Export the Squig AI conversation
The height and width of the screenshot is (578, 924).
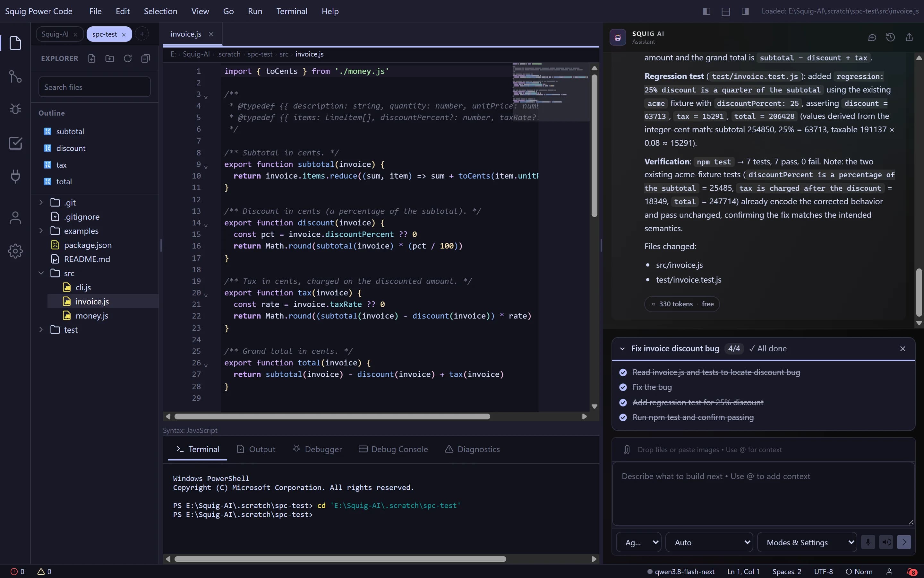click(909, 38)
